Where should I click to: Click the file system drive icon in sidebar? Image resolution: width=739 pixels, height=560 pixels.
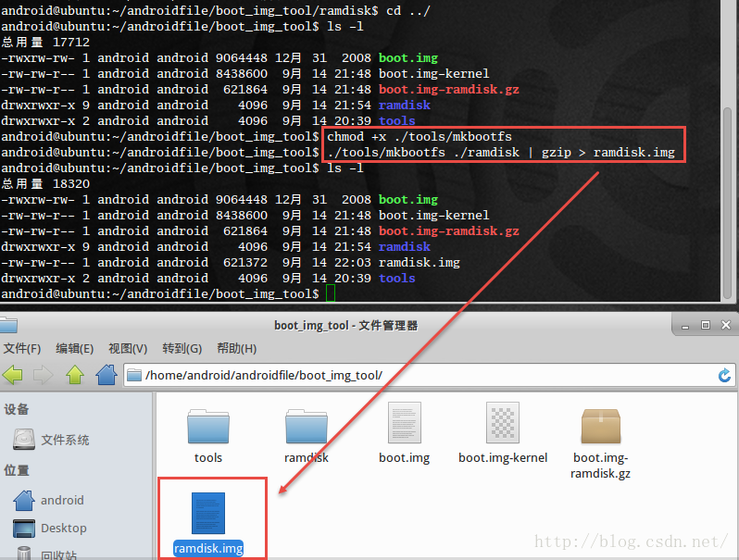[x=24, y=440]
